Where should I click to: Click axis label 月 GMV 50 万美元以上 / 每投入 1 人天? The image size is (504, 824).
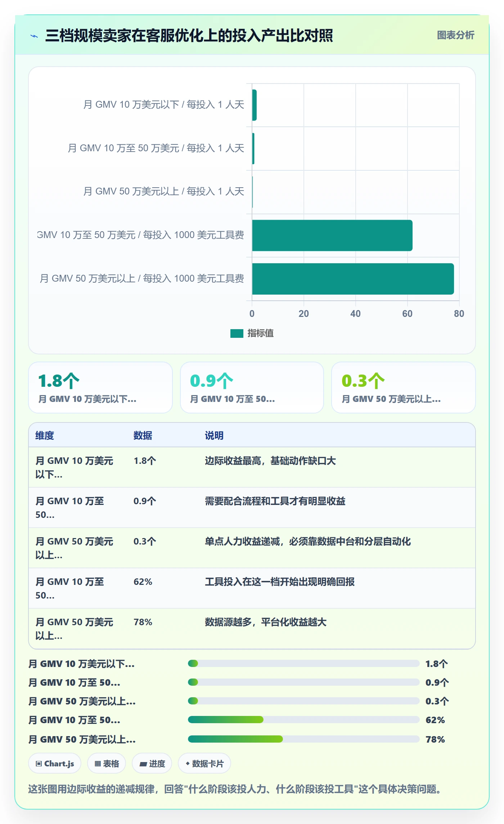coord(163,192)
